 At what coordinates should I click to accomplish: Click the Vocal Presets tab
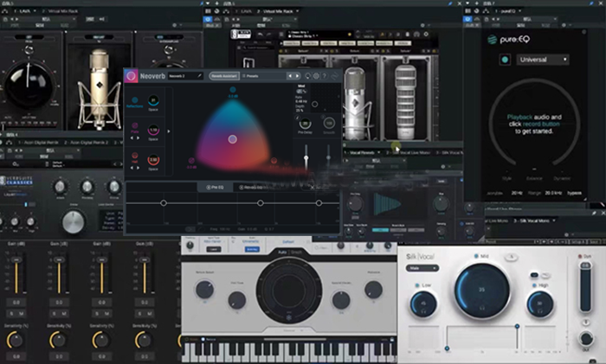click(x=361, y=153)
